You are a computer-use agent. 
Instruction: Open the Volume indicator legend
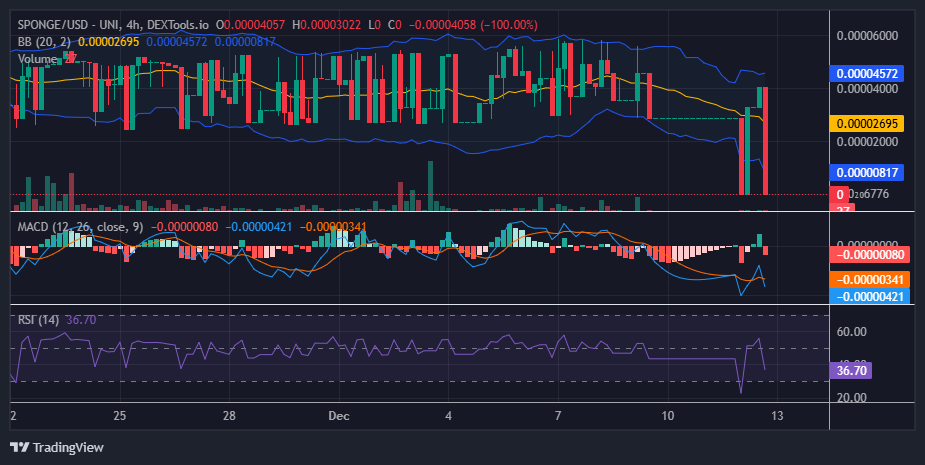click(x=37, y=59)
